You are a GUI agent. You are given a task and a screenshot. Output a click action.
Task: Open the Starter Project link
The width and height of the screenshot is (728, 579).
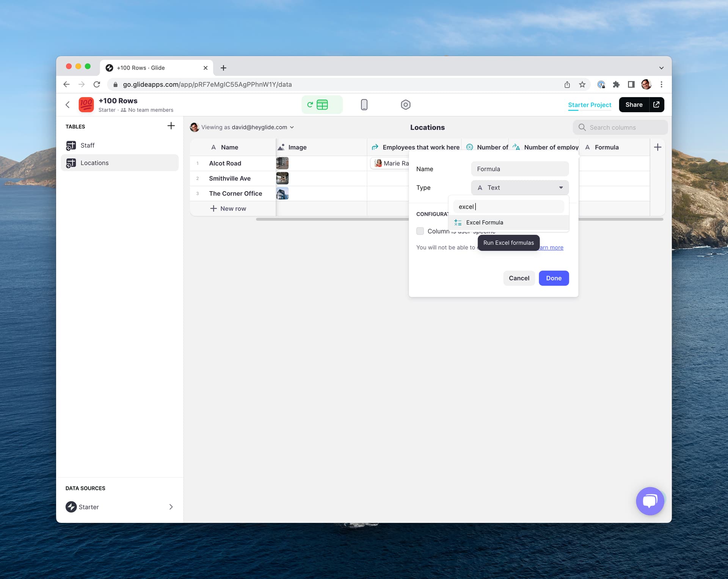pyautogui.click(x=589, y=105)
